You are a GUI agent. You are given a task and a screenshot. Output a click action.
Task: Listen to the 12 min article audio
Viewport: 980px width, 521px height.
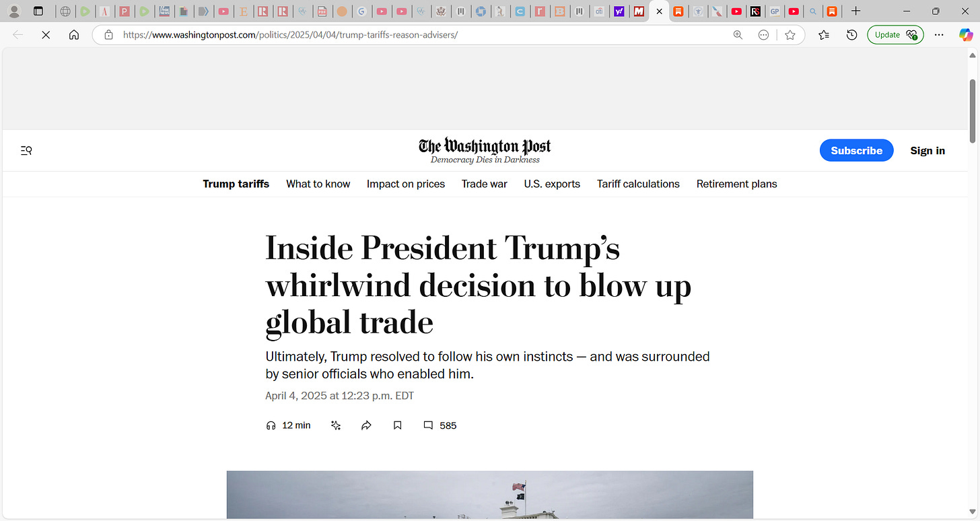click(x=289, y=425)
